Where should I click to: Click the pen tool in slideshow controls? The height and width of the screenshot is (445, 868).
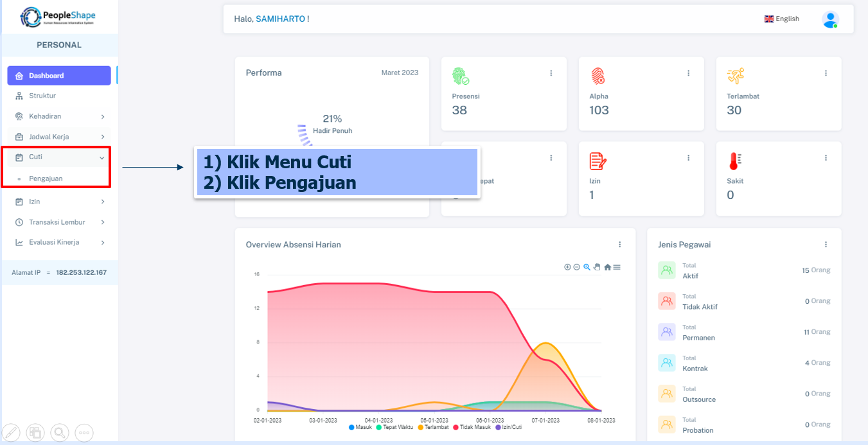pos(12,433)
